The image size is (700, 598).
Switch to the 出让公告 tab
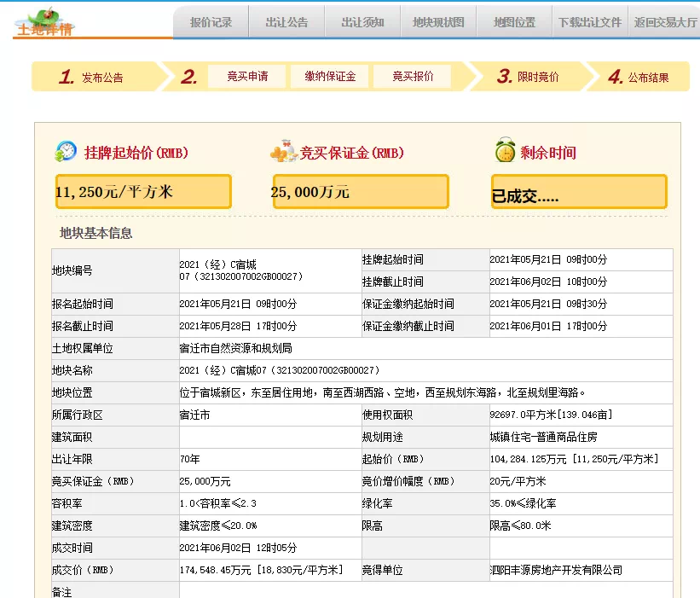pyautogui.click(x=286, y=23)
